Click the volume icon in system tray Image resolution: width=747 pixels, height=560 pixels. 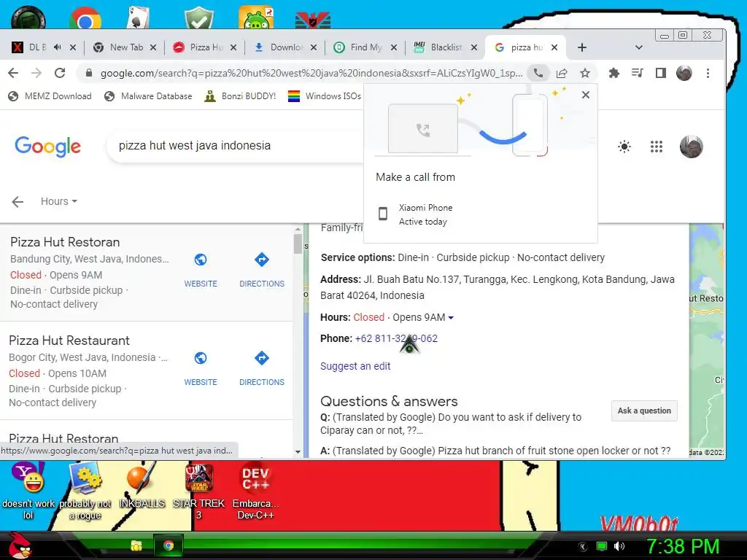619,546
